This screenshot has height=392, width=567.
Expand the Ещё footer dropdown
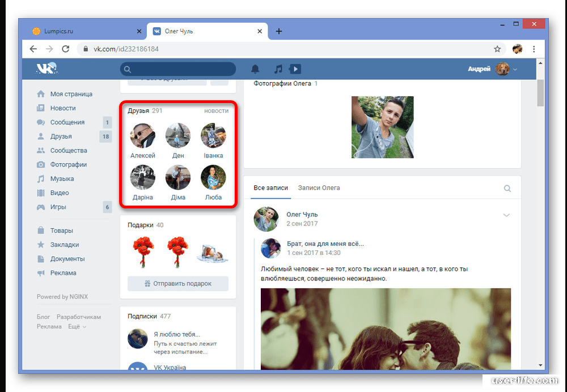[x=77, y=327]
